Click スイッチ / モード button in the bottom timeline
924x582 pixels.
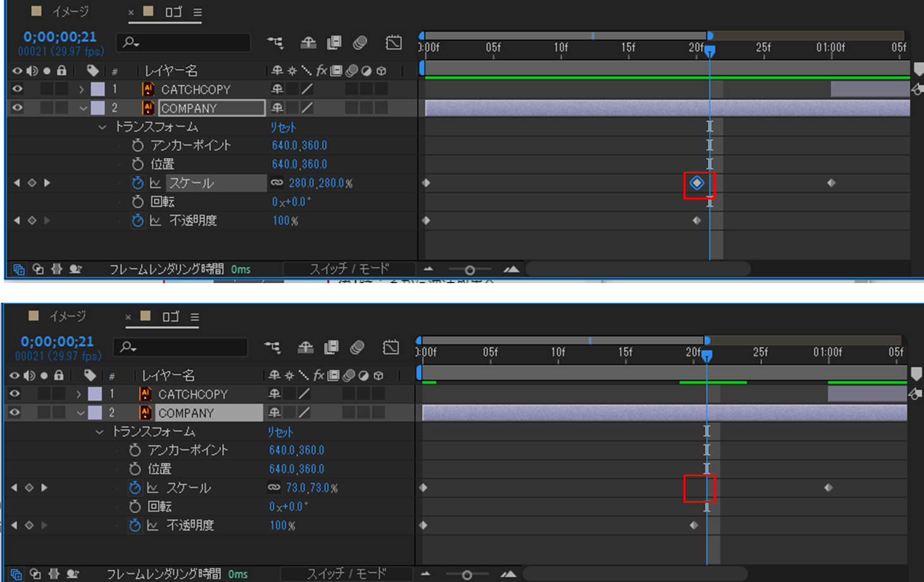coord(346,574)
